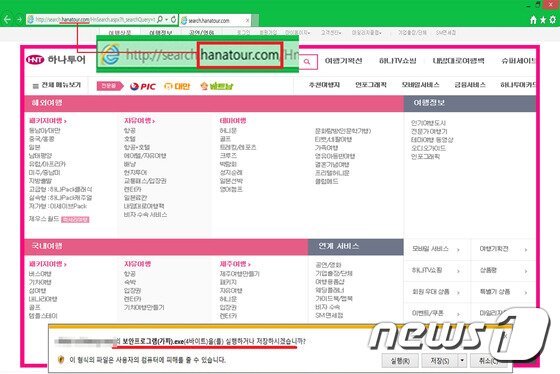The image size is (560, 374).
Task: Select 골프 under 테마여행
Action: click(225, 139)
